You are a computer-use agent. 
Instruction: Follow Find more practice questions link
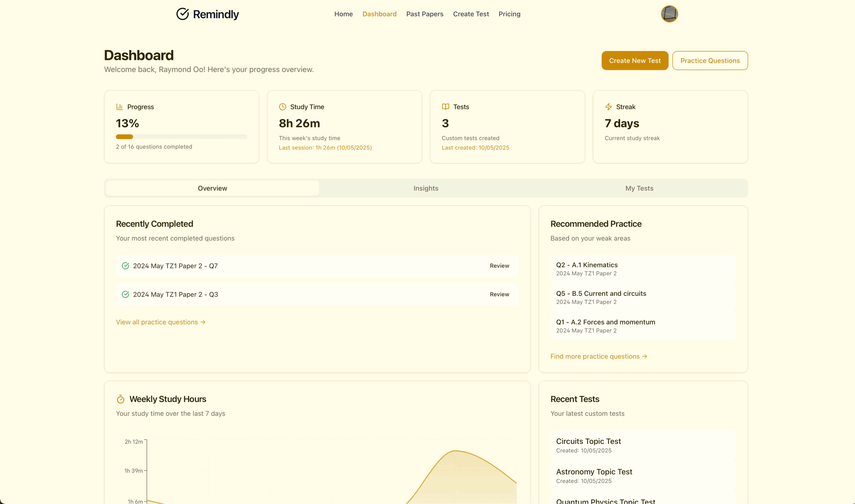(x=598, y=357)
